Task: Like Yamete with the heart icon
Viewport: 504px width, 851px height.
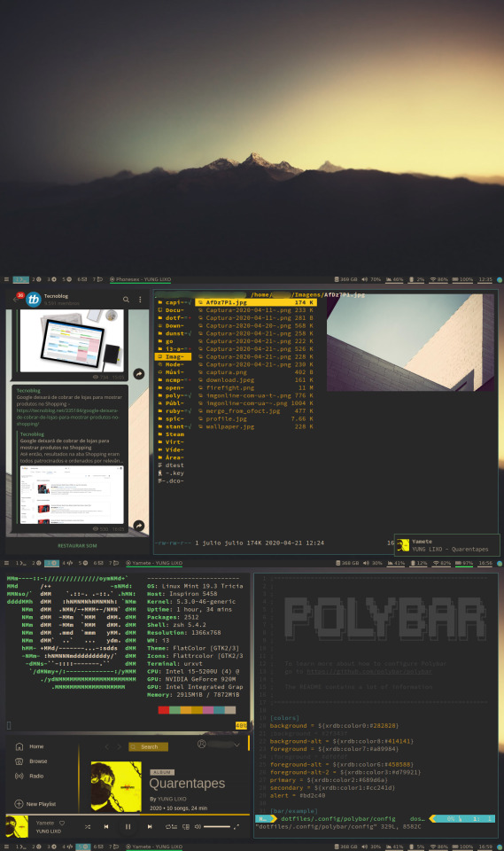Action: coord(62,823)
